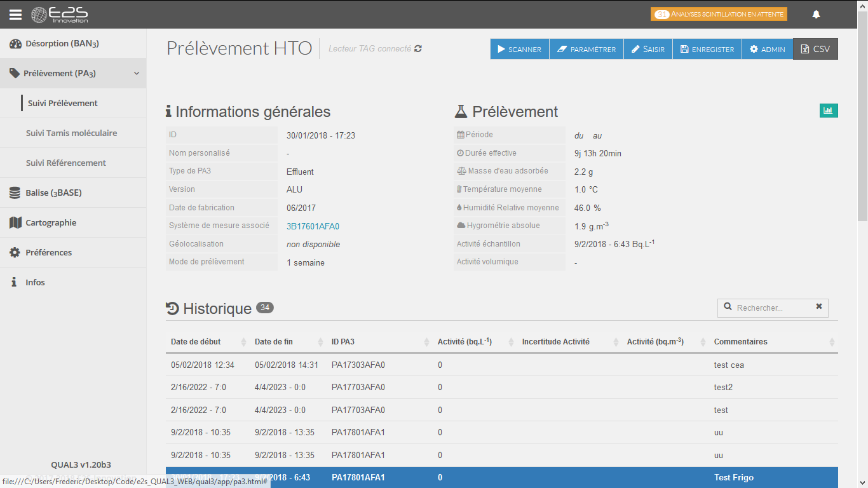Click the scale icon beside Masse d'eau adsorbée

tap(461, 171)
